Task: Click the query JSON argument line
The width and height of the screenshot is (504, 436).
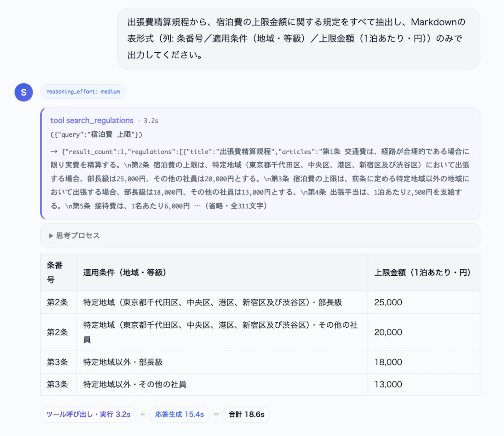Action: click(96, 135)
